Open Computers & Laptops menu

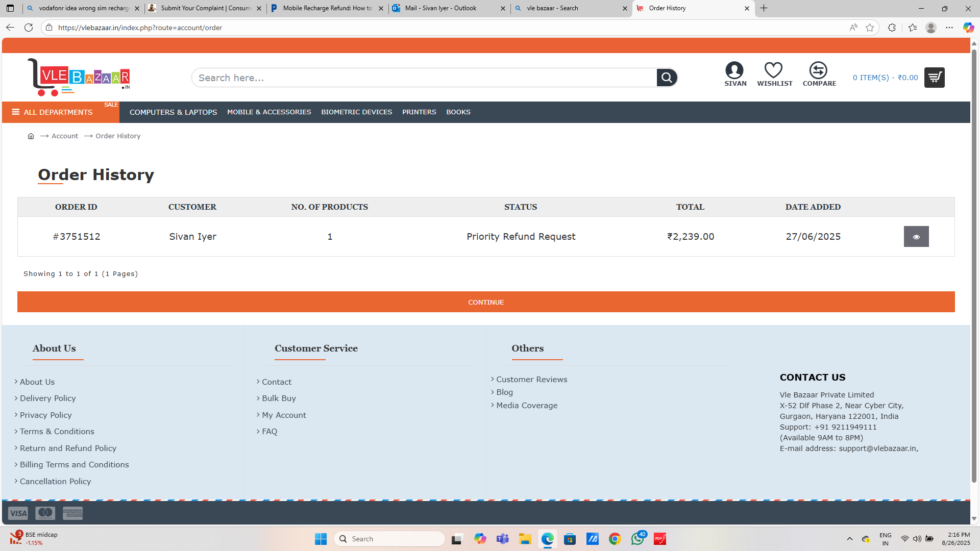[173, 112]
